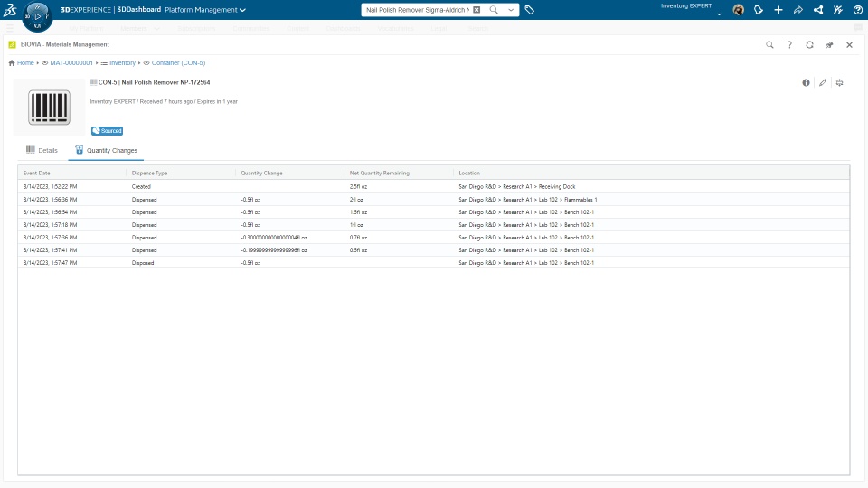Select row dated 8/14/2023, 1:56:36 PM
Viewport: 868px width, 488px height.
tap(433, 199)
